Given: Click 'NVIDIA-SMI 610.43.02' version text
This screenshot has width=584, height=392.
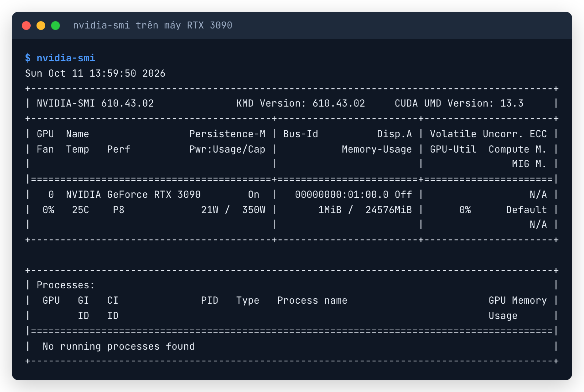Looking at the screenshot, I should coord(95,103).
